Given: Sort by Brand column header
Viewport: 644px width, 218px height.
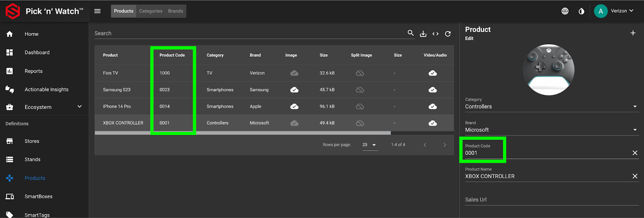Looking at the screenshot, I should click(255, 55).
